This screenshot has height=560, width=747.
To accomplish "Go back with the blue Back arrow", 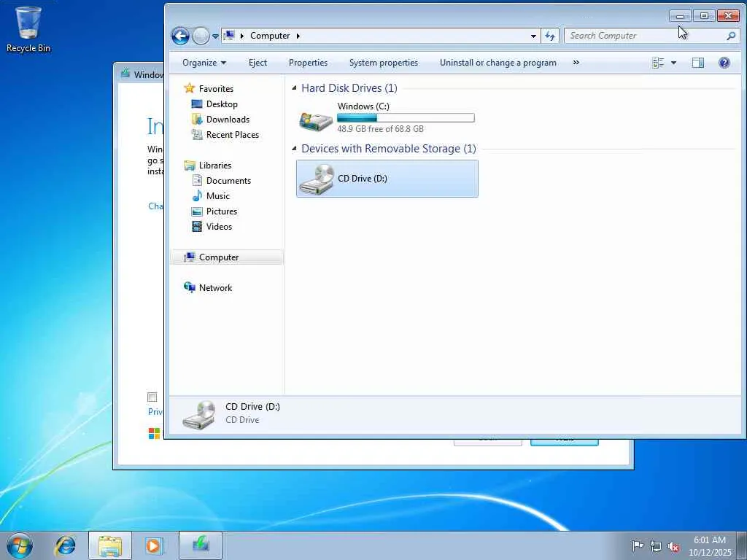I will tap(181, 36).
